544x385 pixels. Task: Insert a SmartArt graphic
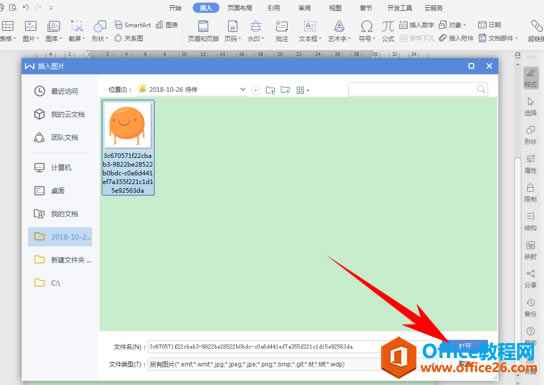[133, 25]
